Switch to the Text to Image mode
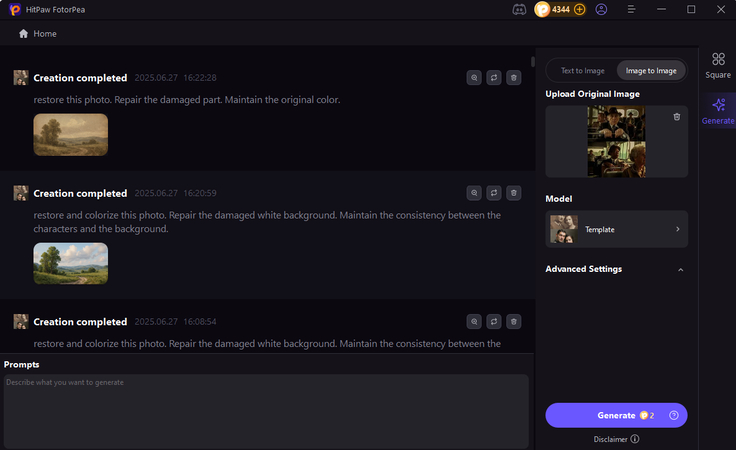The height and width of the screenshot is (450, 736). (x=582, y=70)
